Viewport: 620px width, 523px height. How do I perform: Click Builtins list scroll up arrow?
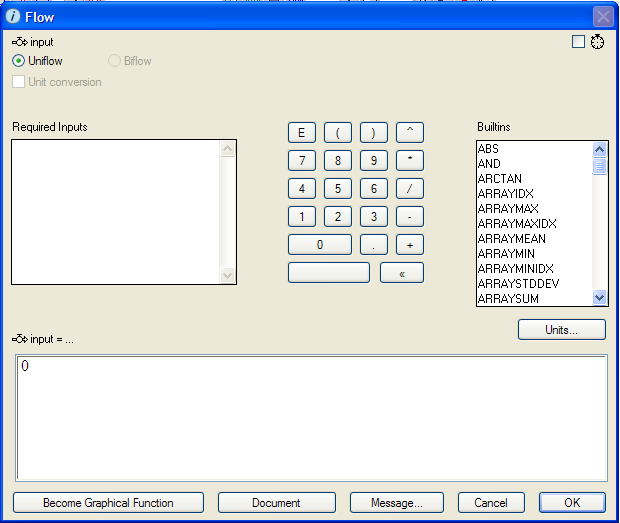pos(599,149)
